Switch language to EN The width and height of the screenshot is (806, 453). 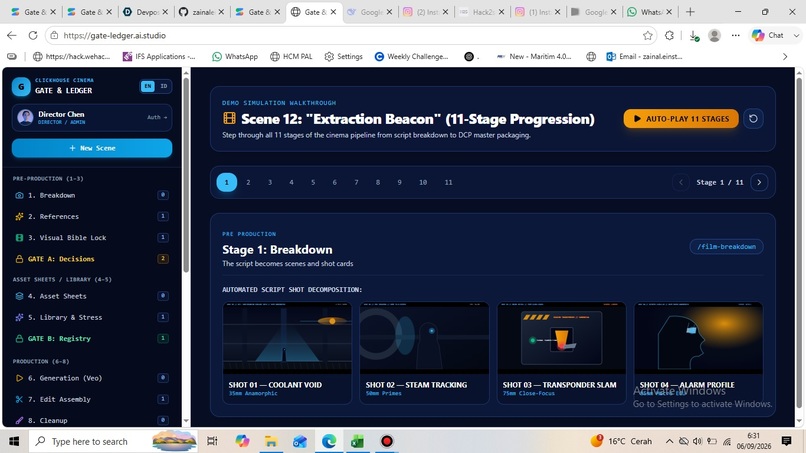(x=148, y=86)
